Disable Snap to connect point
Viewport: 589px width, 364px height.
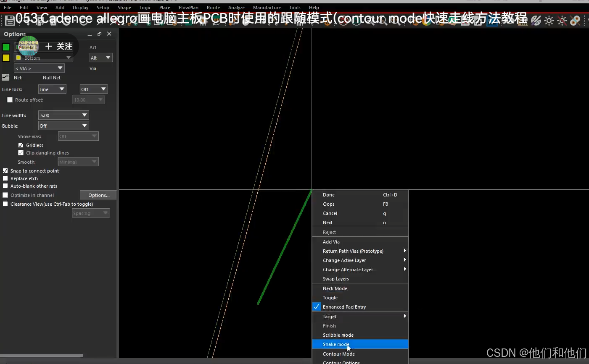tap(5, 171)
